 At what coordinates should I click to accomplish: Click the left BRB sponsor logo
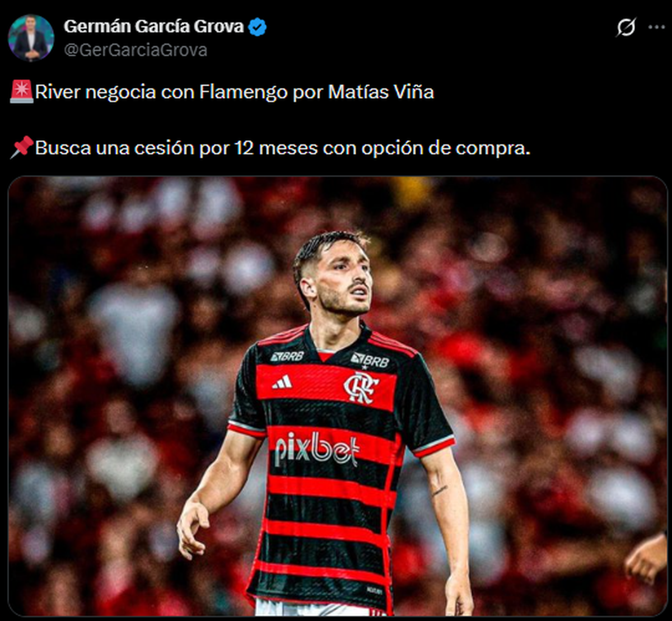pyautogui.click(x=287, y=356)
